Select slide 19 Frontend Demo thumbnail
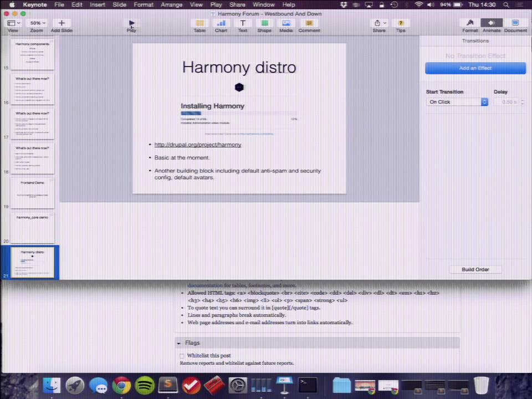The image size is (532, 399). tap(32, 193)
